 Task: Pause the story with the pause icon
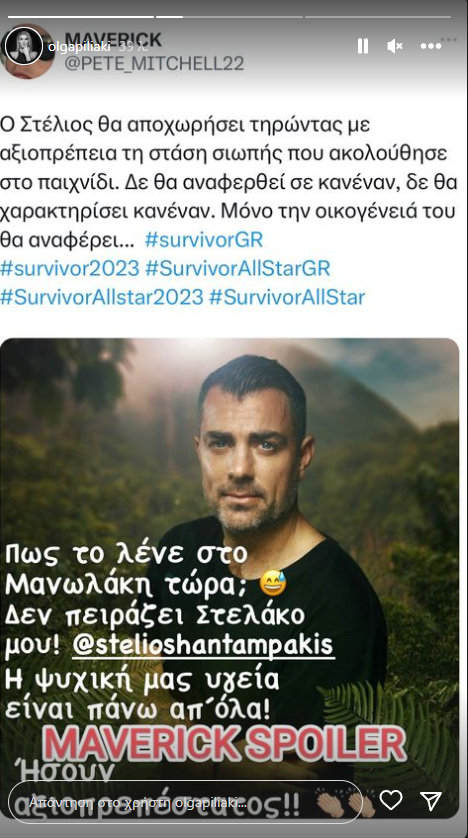[363, 46]
